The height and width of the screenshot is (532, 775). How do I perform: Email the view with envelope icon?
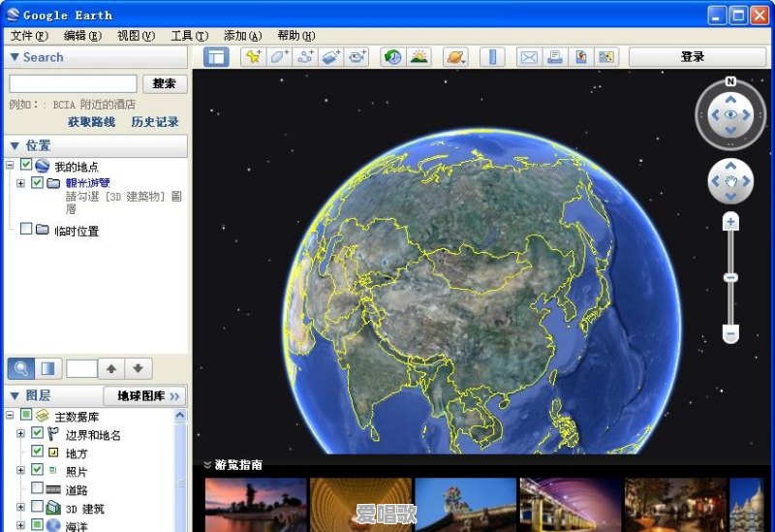click(529, 57)
